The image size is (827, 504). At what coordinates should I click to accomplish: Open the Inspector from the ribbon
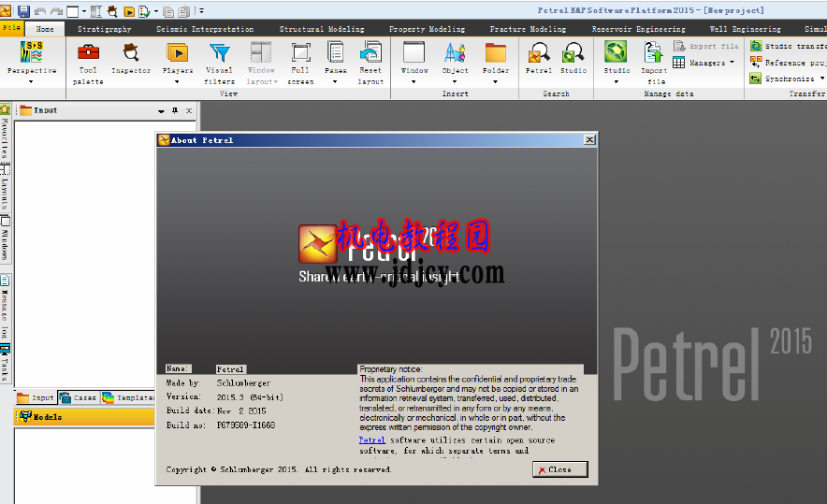pyautogui.click(x=131, y=59)
